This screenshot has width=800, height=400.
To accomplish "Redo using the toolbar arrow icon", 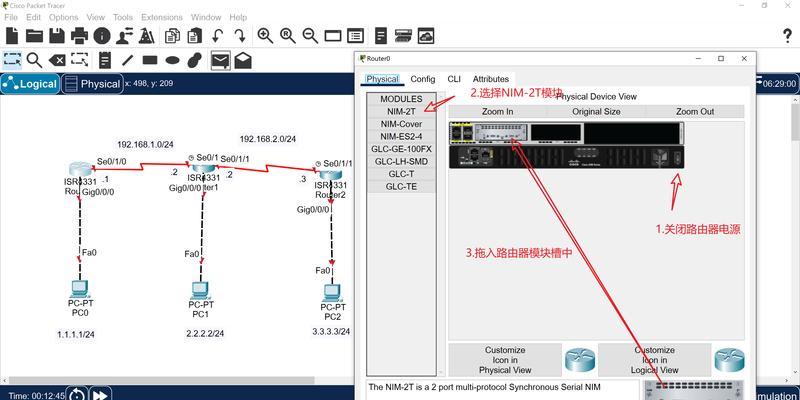I will (x=240, y=36).
